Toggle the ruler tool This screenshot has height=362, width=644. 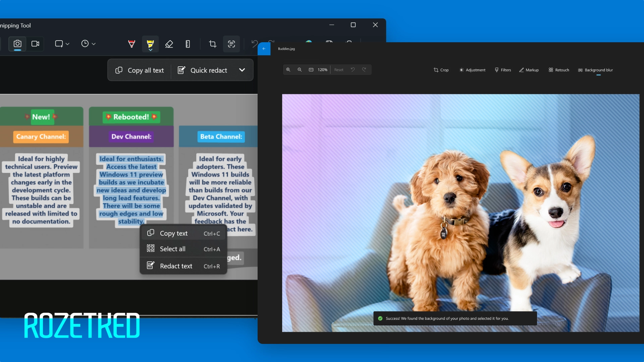click(188, 44)
